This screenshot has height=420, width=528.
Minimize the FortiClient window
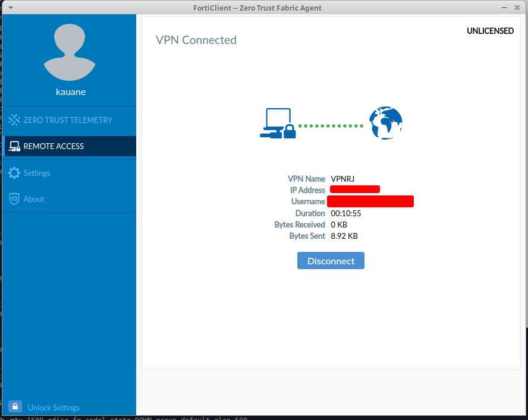coord(504,8)
